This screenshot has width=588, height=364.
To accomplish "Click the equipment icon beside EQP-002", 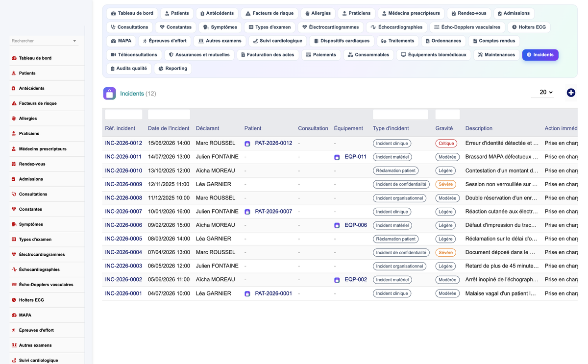I will [337, 280].
